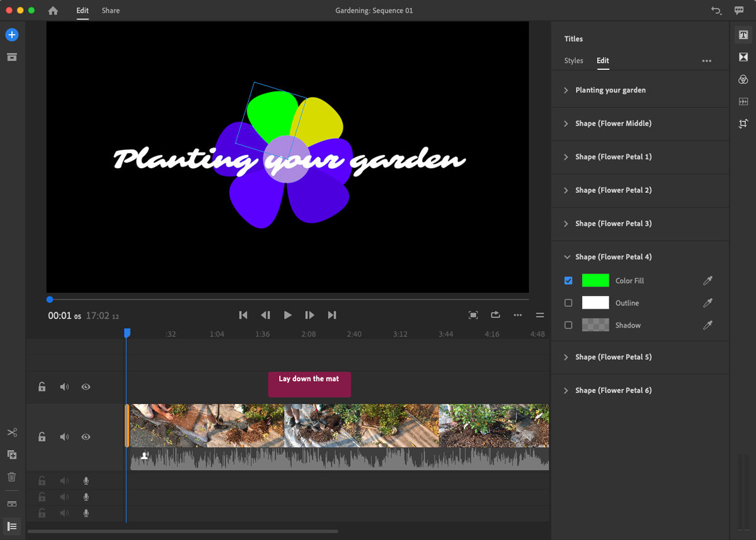The height and width of the screenshot is (540, 756).
Task: Expand Shape (Flower Petal 1) section
Action: 566,157
